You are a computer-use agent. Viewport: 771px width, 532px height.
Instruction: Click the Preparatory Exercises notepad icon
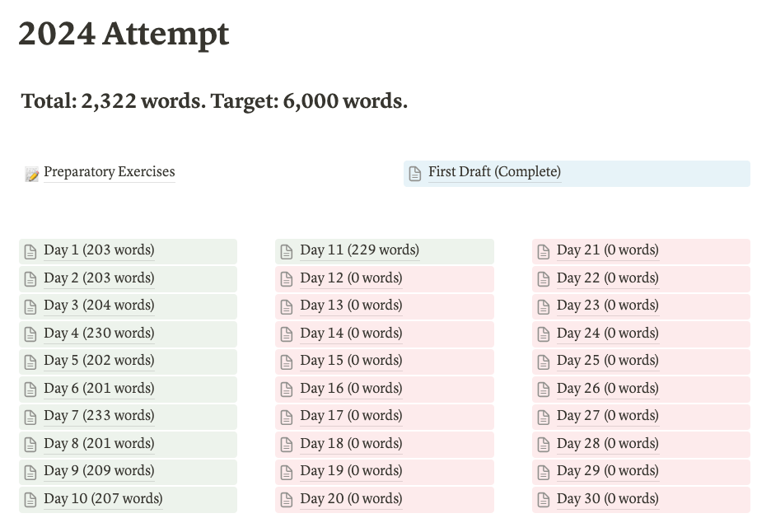pyautogui.click(x=32, y=174)
